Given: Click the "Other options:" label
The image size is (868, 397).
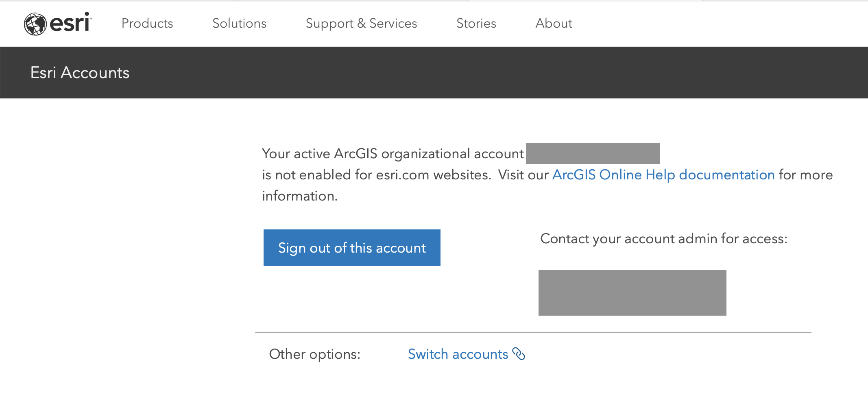Looking at the screenshot, I should (314, 354).
